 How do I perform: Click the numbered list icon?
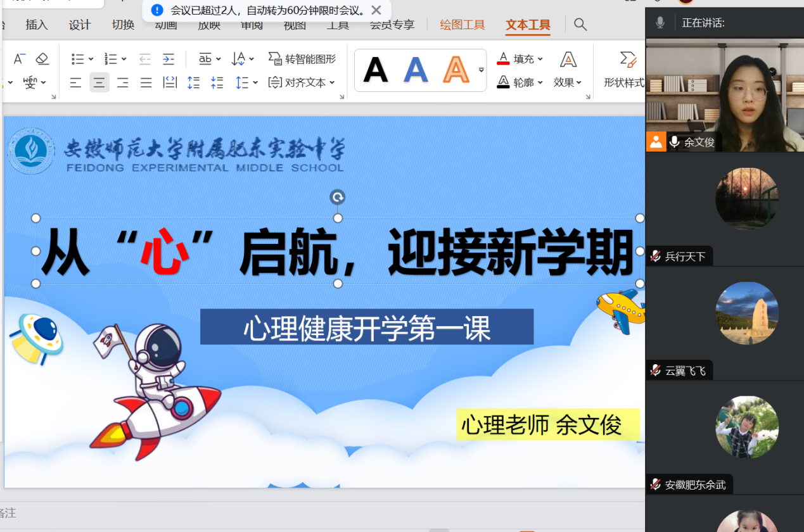[x=111, y=59]
